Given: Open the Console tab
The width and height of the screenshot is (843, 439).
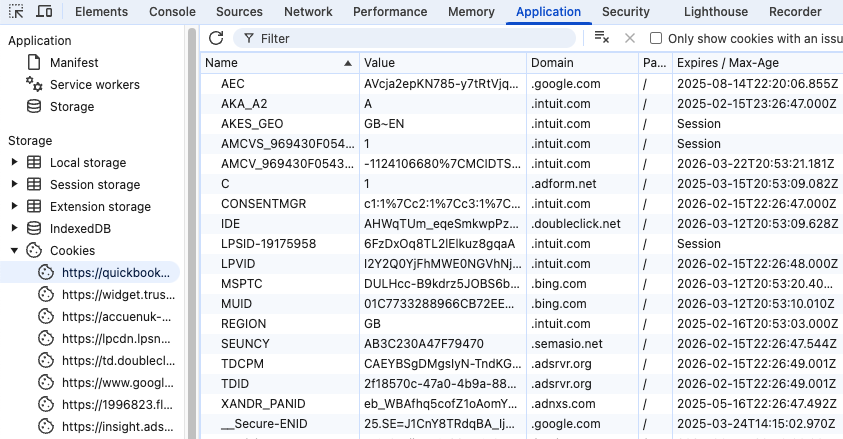Looking at the screenshot, I should tap(172, 12).
